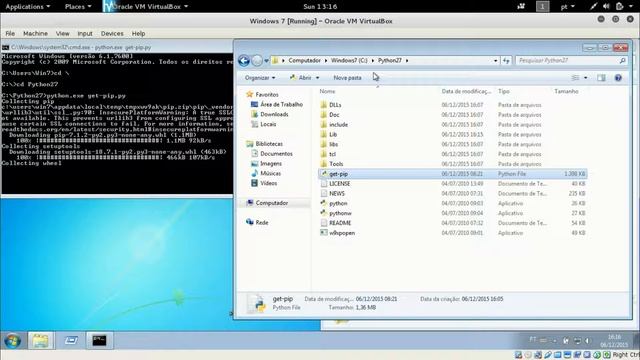Sort by Tipo column header
This screenshot has height=360, width=640.
point(504,91)
